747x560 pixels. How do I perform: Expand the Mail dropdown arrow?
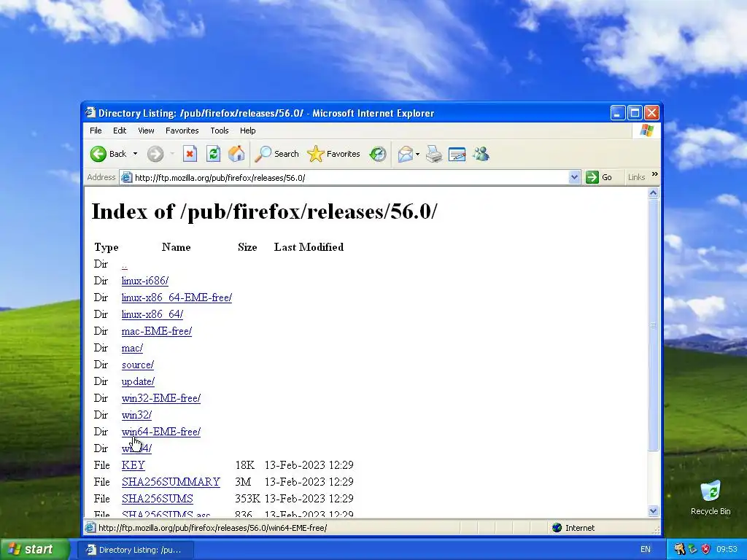click(x=417, y=154)
